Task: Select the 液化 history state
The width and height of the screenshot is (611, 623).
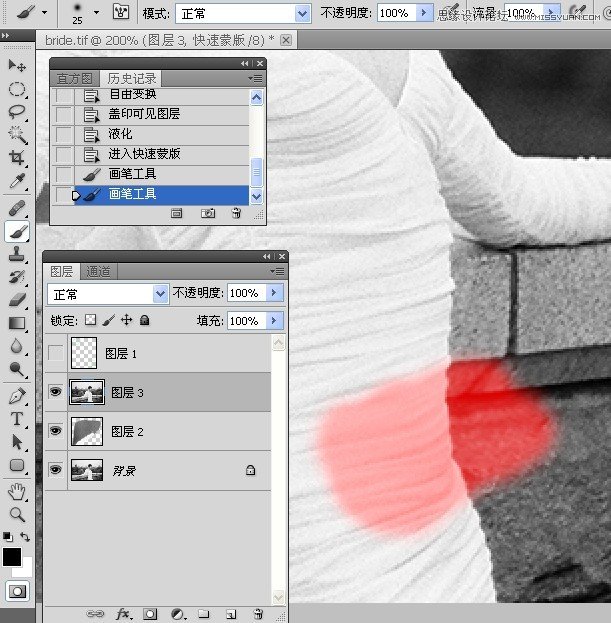Action: pos(151,134)
